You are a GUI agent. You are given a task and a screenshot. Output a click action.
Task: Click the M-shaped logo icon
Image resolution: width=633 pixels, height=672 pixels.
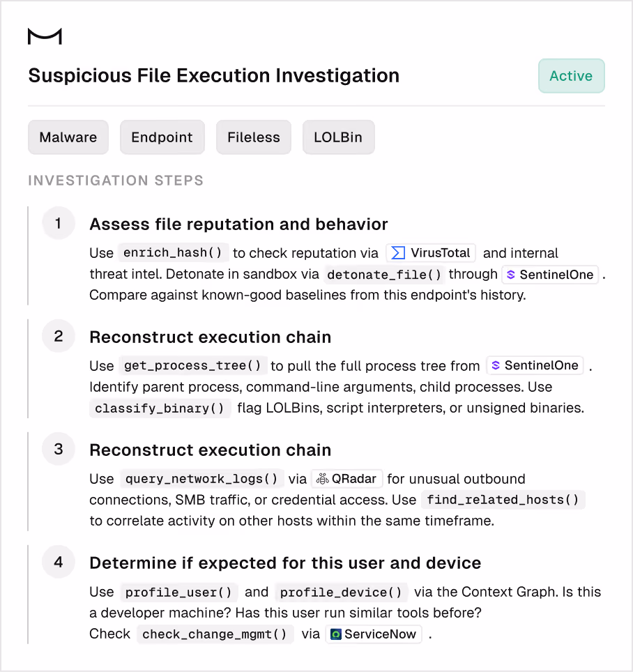pyautogui.click(x=45, y=36)
